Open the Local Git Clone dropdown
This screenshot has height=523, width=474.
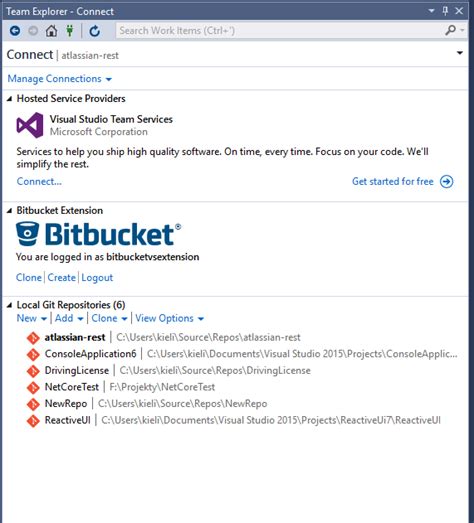pyautogui.click(x=109, y=318)
